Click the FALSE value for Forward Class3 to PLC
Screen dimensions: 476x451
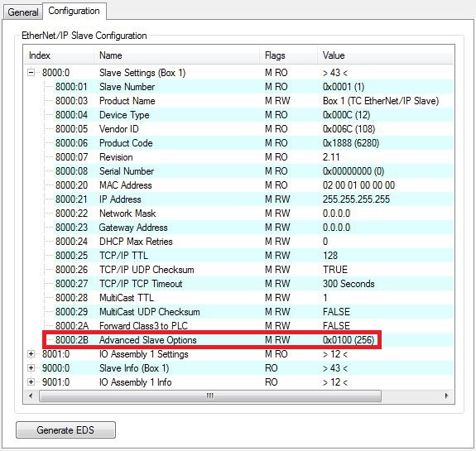click(336, 326)
